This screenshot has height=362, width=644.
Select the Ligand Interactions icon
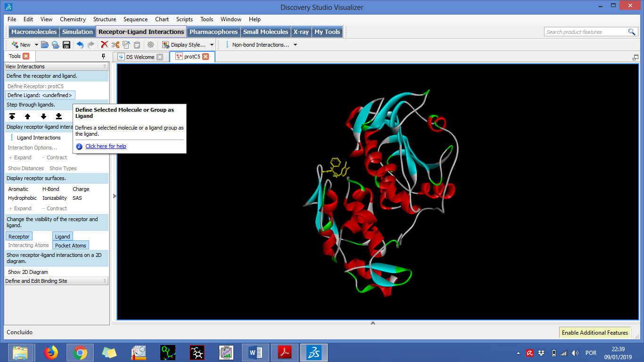[12, 137]
